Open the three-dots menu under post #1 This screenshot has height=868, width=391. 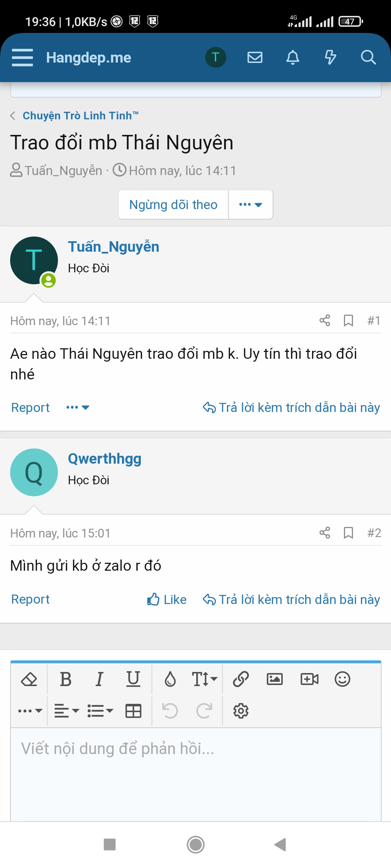tap(77, 408)
